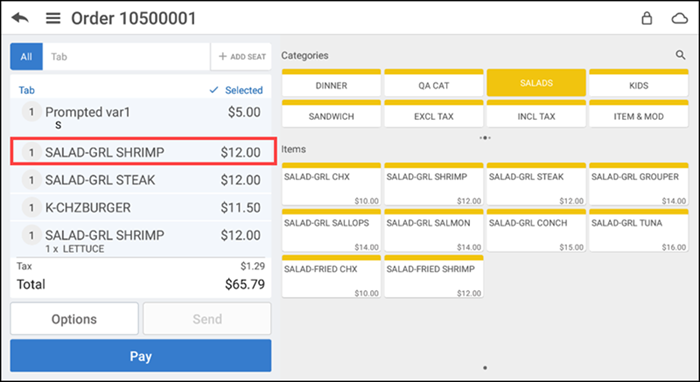The image size is (700, 382).
Task: Select the Prompted var1 order line
Action: (141, 117)
